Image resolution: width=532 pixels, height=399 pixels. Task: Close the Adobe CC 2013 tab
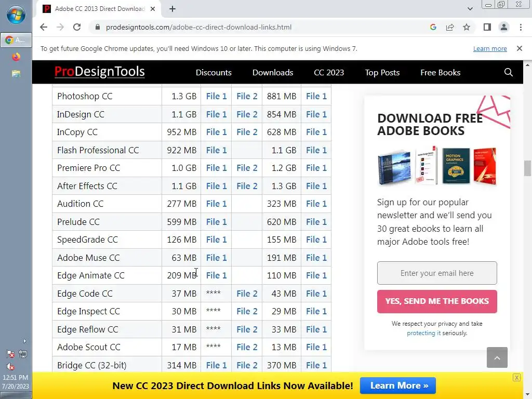point(153,9)
